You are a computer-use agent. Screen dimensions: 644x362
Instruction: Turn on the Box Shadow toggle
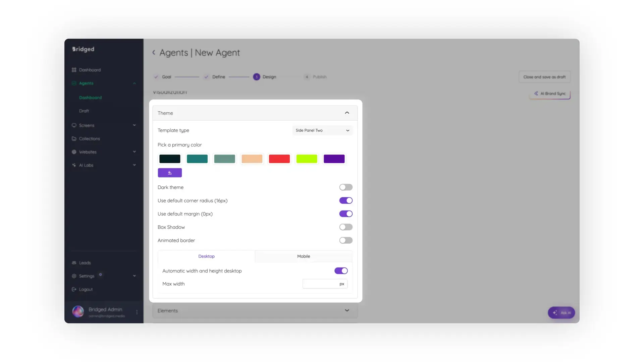click(346, 227)
